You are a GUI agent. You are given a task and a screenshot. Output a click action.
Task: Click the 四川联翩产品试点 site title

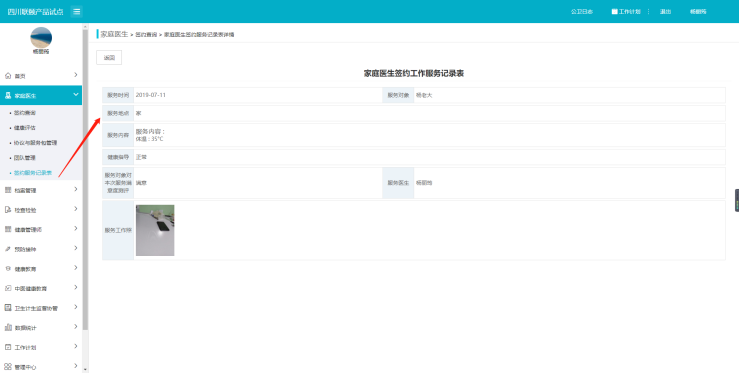[35, 12]
